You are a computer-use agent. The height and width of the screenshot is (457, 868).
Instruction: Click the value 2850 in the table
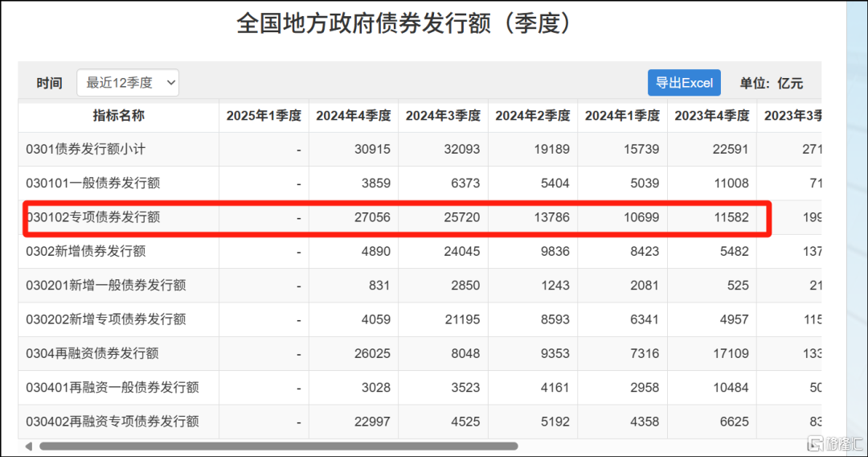465,286
